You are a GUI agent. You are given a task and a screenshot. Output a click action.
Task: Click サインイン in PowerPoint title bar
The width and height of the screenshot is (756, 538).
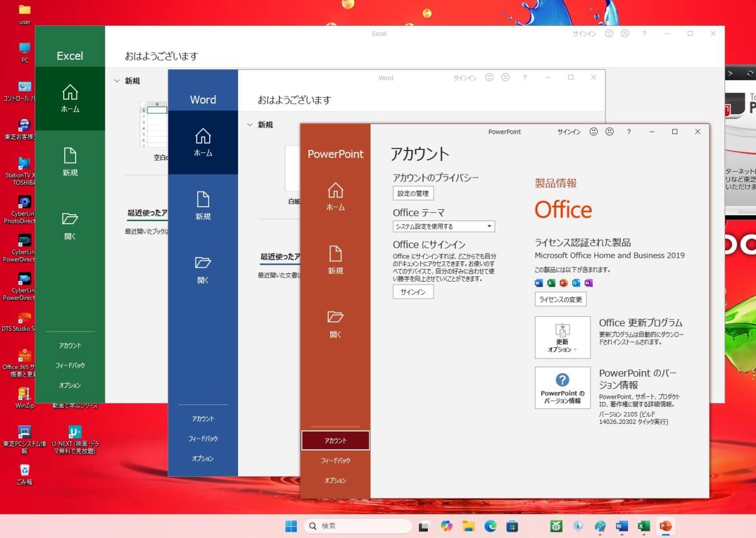click(x=569, y=132)
